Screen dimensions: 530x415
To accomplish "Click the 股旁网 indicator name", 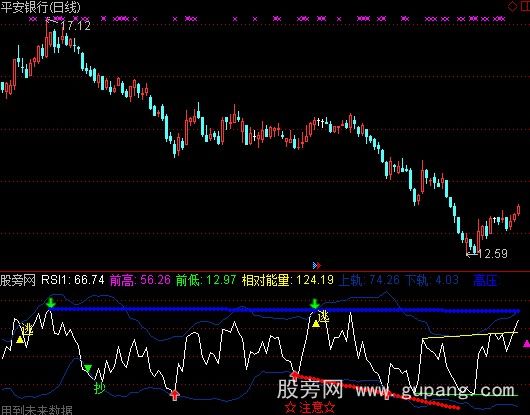I will pyautogui.click(x=18, y=280).
